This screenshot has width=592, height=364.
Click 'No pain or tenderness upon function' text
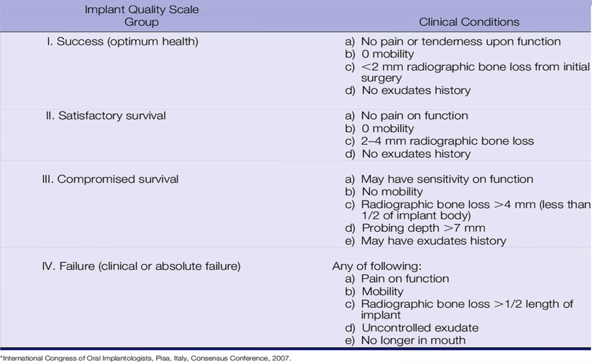(460, 41)
